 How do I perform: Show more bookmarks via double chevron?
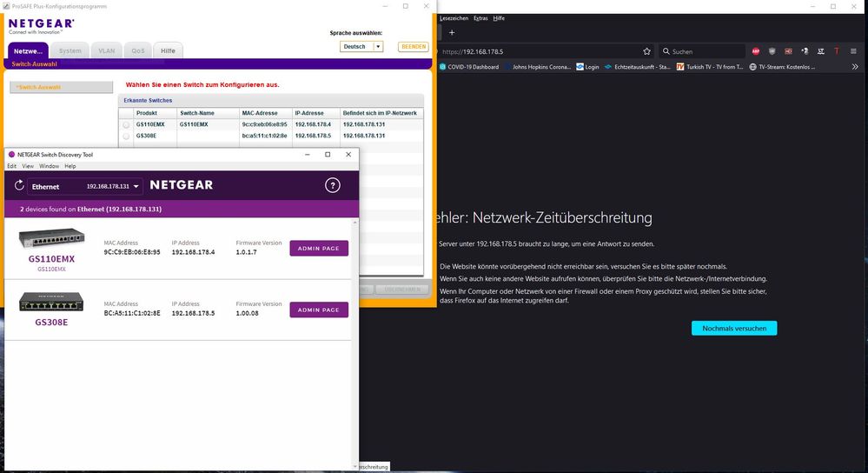855,67
